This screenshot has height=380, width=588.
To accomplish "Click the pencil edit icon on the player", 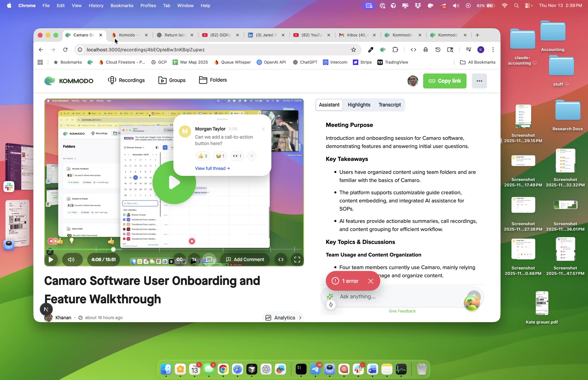I will (x=50, y=252).
